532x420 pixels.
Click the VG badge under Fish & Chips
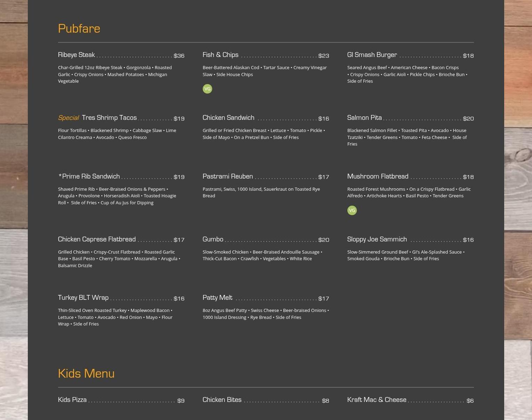(207, 89)
